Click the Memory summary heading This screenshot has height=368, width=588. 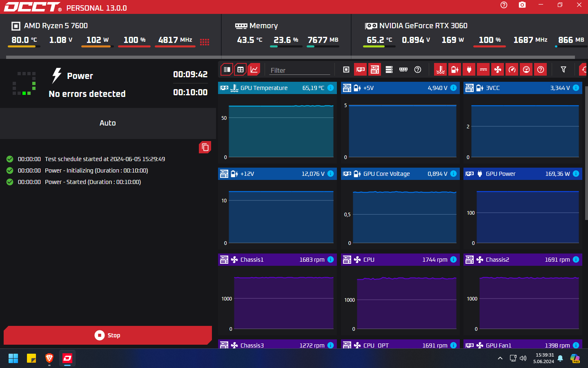[x=263, y=26]
